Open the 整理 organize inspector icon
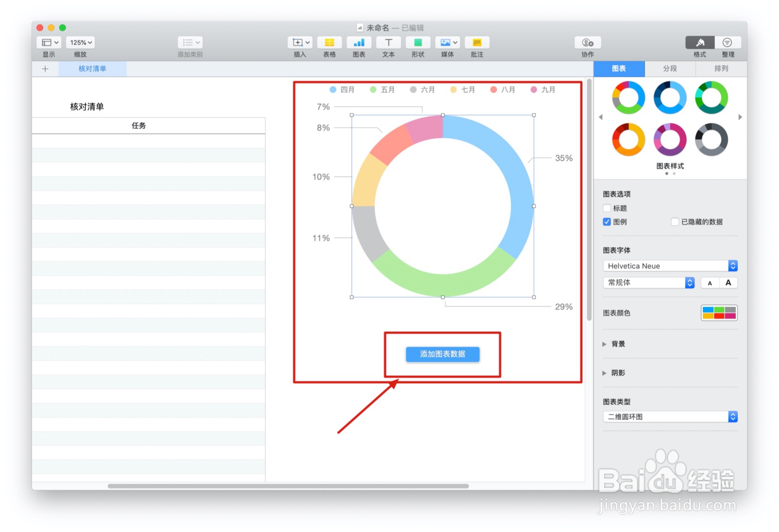Viewport: 779px width, 532px height. (x=727, y=42)
